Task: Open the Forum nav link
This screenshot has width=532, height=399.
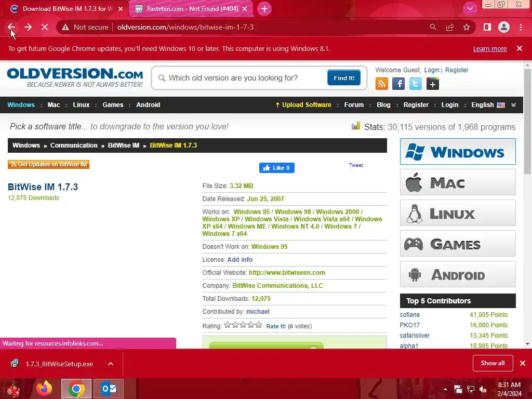Action: click(354, 105)
